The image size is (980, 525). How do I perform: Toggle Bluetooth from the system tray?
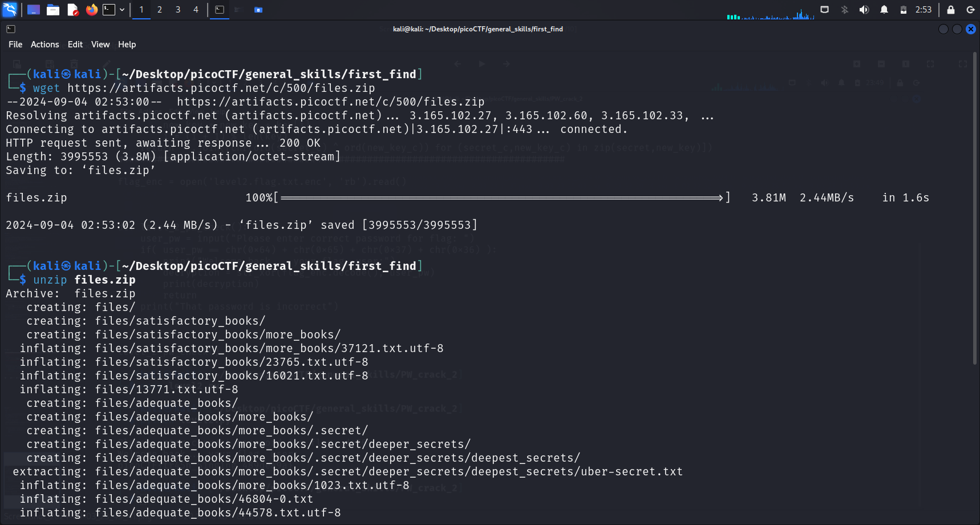coord(845,10)
